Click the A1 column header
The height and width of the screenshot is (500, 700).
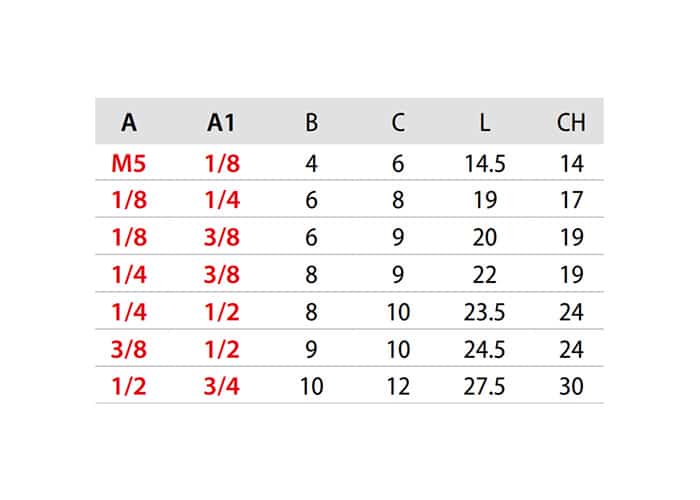click(221, 122)
